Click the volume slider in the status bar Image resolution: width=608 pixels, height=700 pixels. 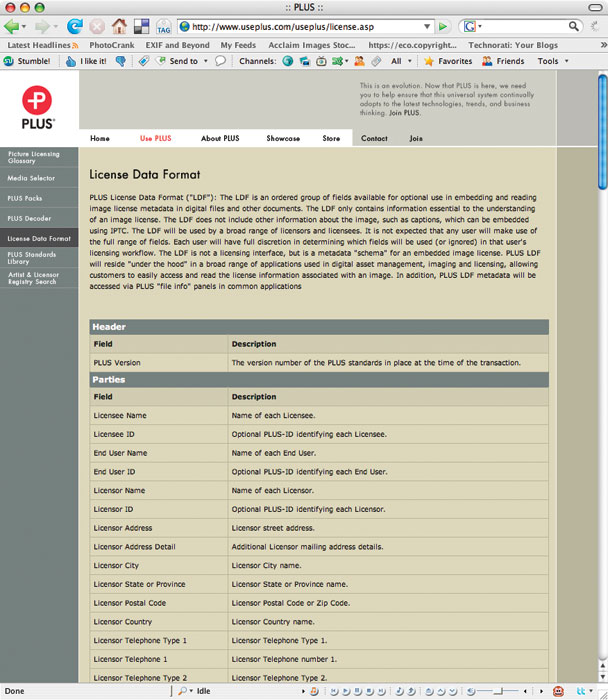pos(498,691)
